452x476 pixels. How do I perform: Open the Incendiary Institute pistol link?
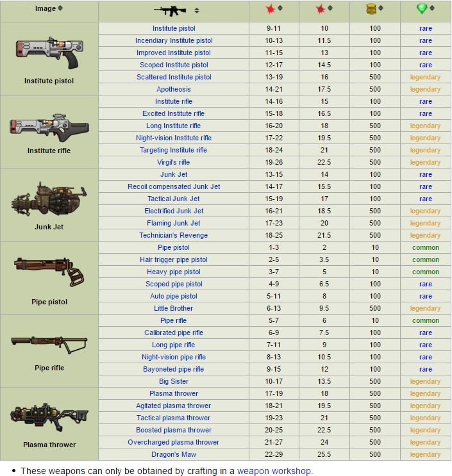tap(174, 40)
